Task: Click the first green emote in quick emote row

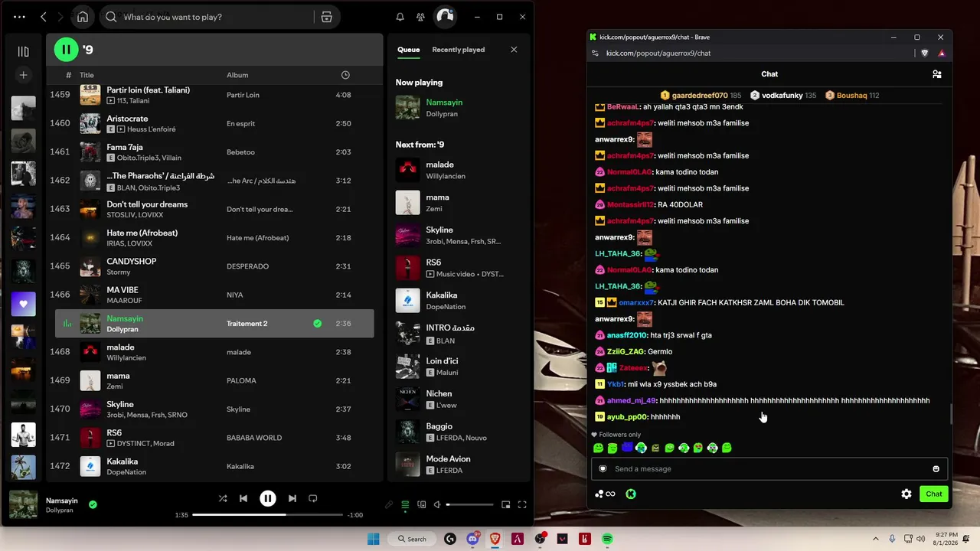Action: 599,448
